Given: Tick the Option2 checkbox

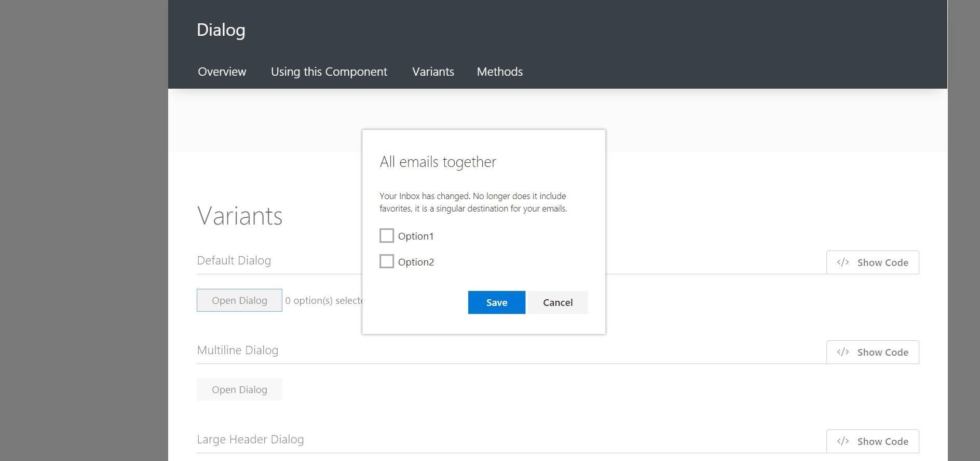Looking at the screenshot, I should (x=387, y=261).
